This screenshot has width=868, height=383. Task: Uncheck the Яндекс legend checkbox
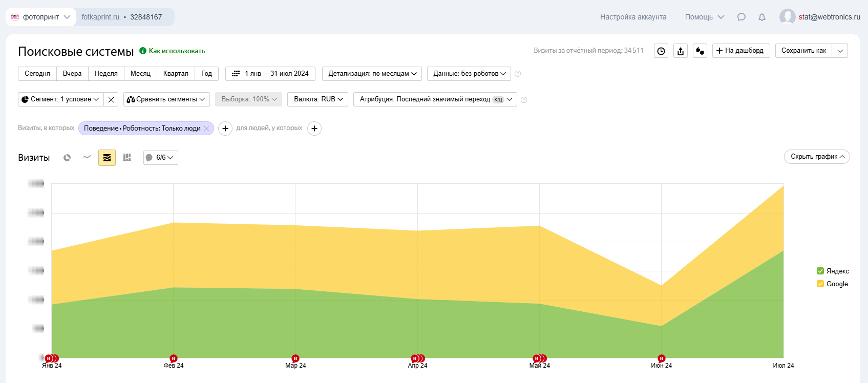pyautogui.click(x=820, y=271)
